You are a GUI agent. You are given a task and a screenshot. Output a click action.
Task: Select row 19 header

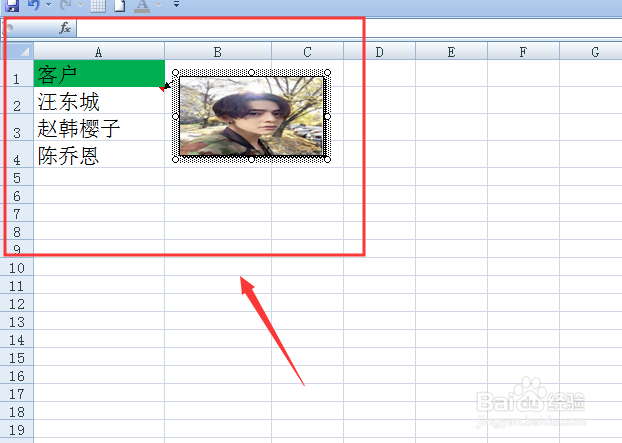click(17, 429)
